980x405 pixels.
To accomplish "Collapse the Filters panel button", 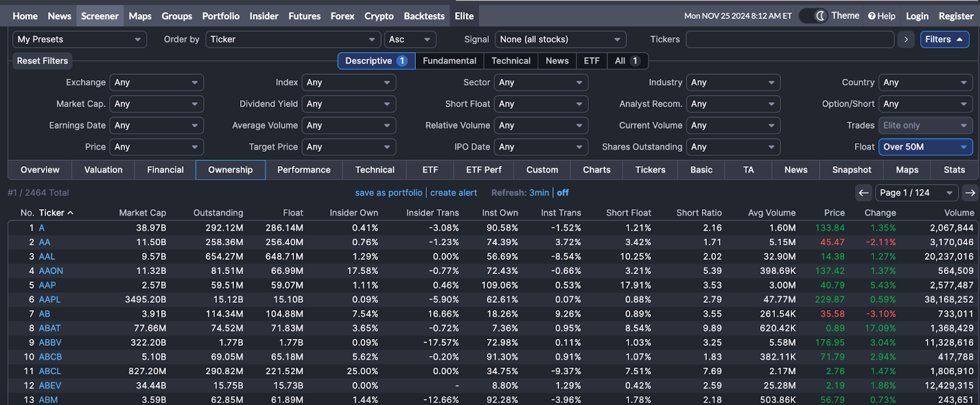I will [944, 39].
